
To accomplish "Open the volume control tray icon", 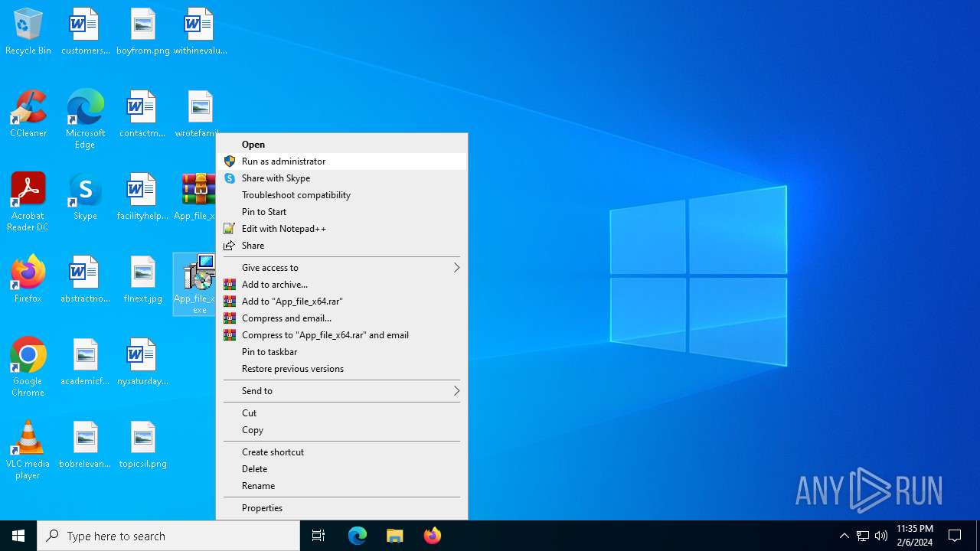I will [x=881, y=536].
